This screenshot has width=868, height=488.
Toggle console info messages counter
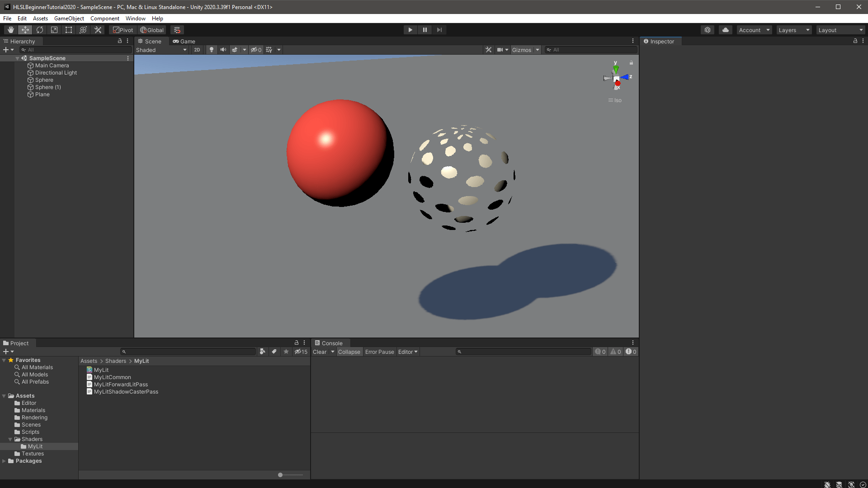point(600,352)
